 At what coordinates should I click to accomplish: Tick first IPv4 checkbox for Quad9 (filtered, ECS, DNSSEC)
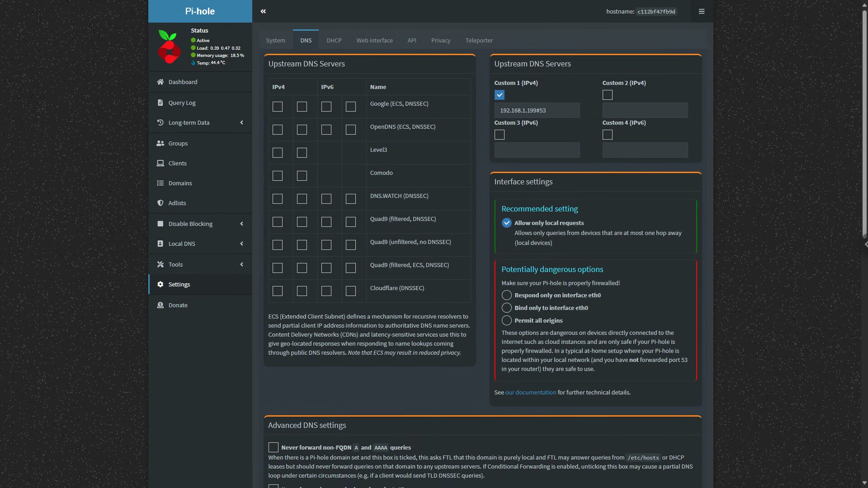click(x=278, y=268)
